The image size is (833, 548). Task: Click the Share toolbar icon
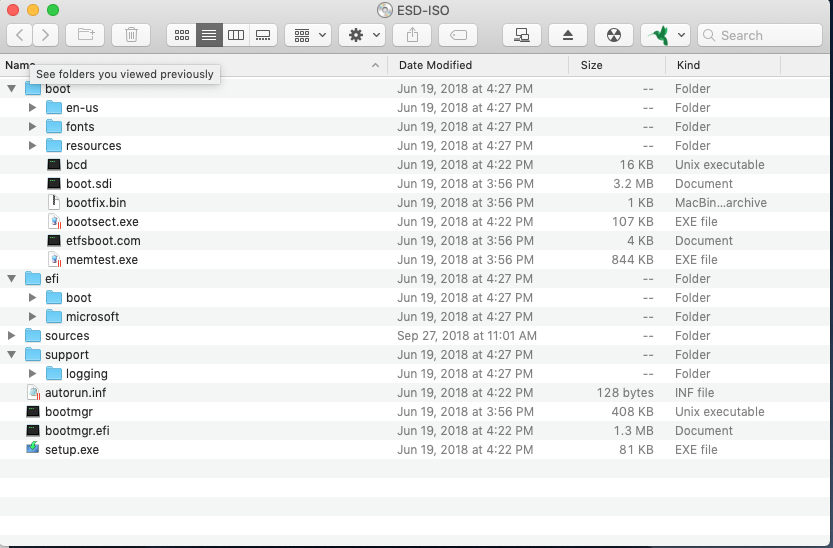coord(412,35)
